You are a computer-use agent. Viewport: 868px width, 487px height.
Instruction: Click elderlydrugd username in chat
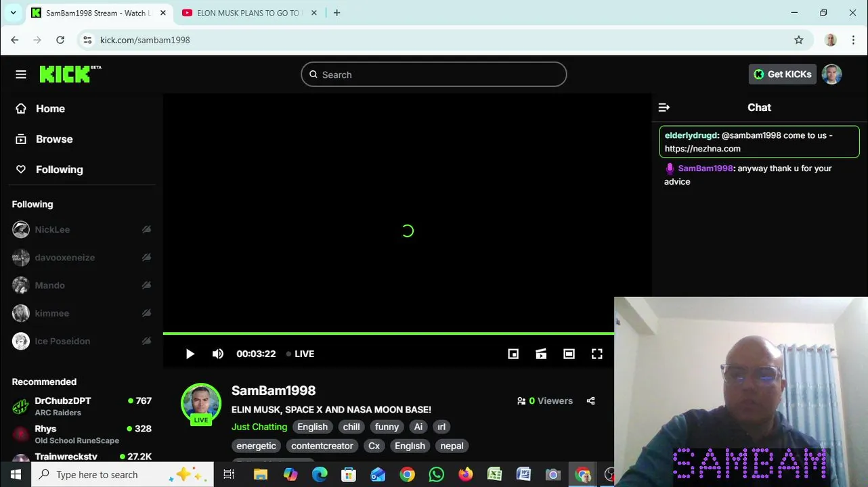[x=691, y=135]
